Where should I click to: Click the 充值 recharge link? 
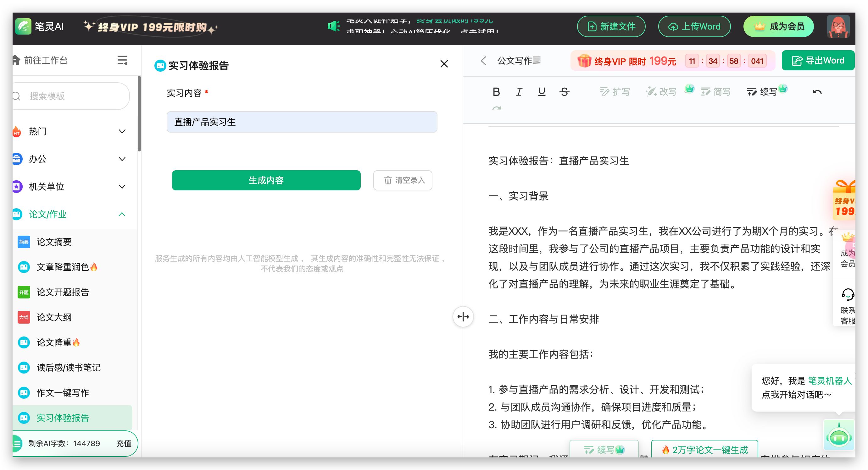click(124, 443)
